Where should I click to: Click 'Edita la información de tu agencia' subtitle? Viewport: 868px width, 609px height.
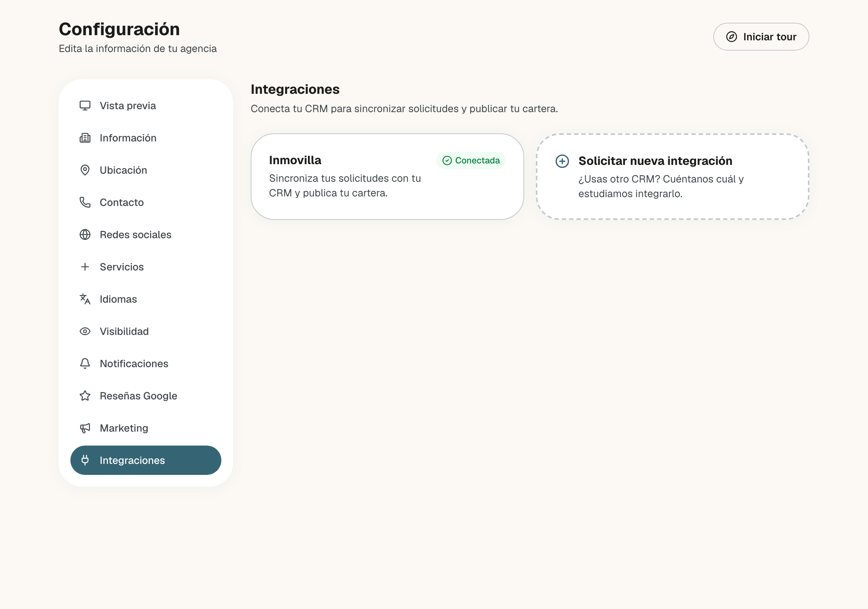137,49
